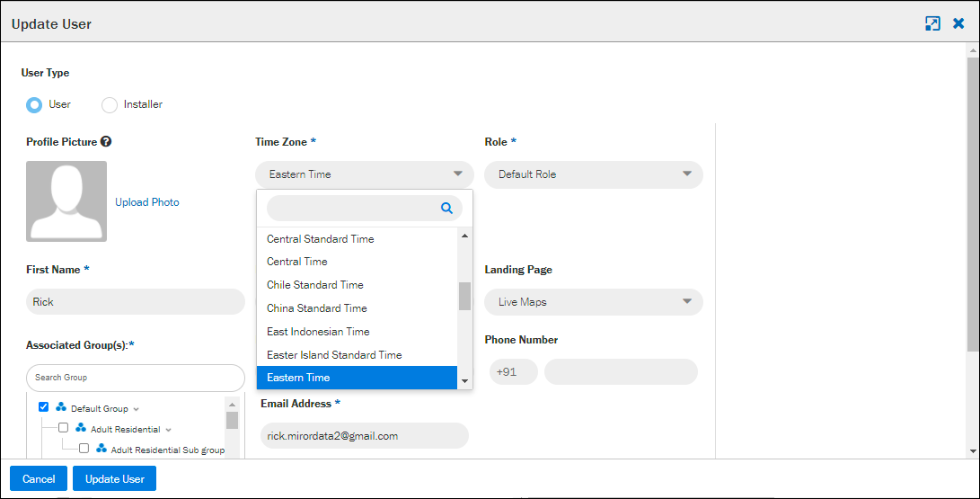Viewport: 980px width, 499px height.
Task: Click the group tree scrollbar thumb
Action: (x=232, y=420)
